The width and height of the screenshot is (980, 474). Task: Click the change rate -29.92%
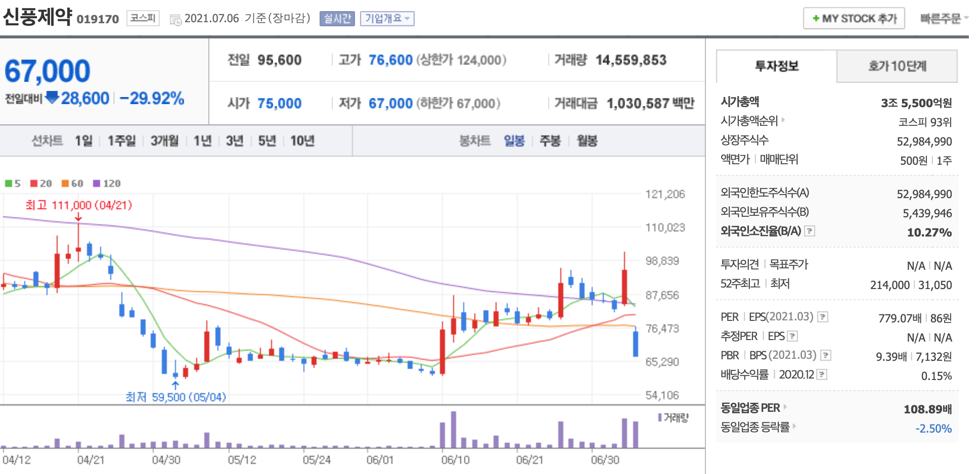[152, 98]
